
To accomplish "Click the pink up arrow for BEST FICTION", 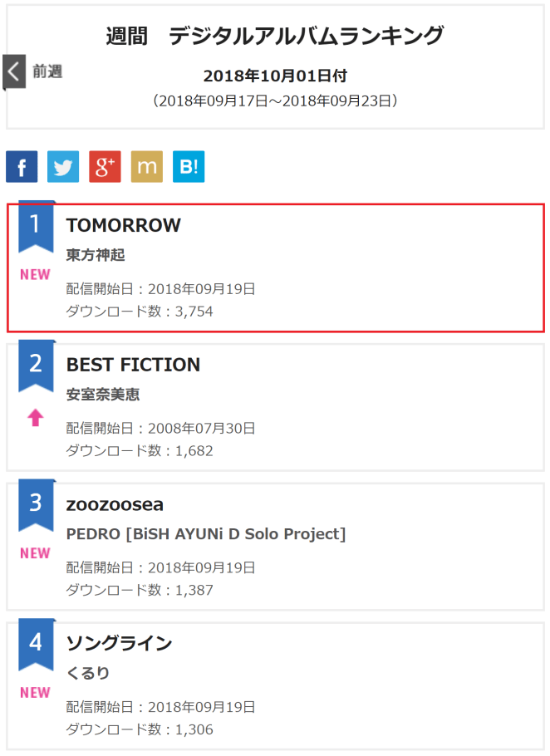I will pyautogui.click(x=35, y=418).
